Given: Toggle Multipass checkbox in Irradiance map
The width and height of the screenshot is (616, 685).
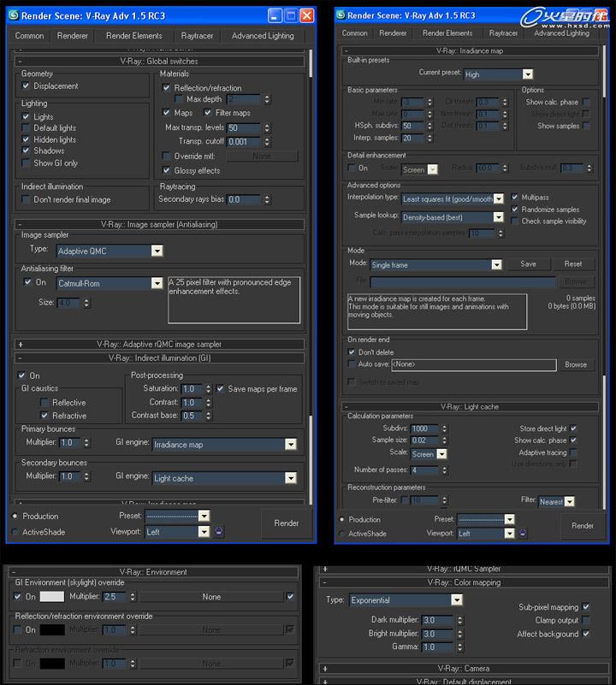Looking at the screenshot, I should pos(514,197).
